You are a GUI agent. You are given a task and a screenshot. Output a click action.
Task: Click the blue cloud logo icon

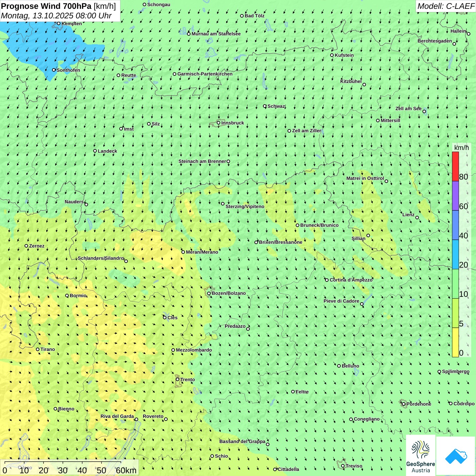pyautogui.click(x=456, y=456)
